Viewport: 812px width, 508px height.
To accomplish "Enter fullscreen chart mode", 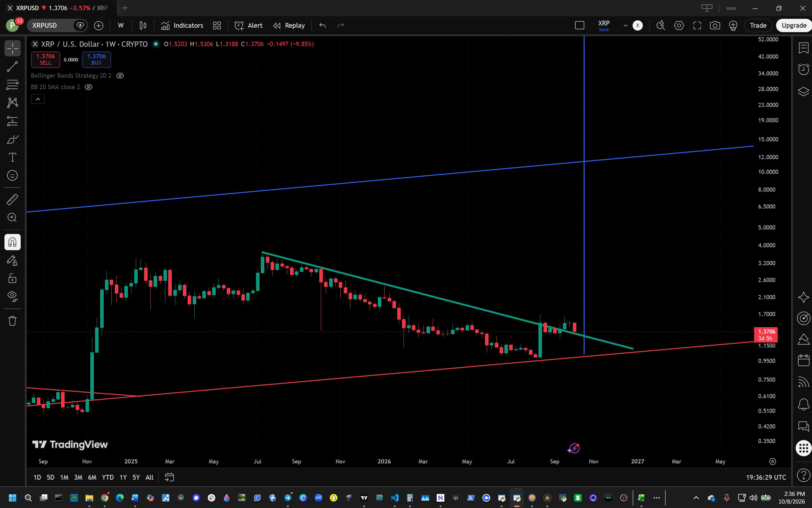I will coord(697,25).
